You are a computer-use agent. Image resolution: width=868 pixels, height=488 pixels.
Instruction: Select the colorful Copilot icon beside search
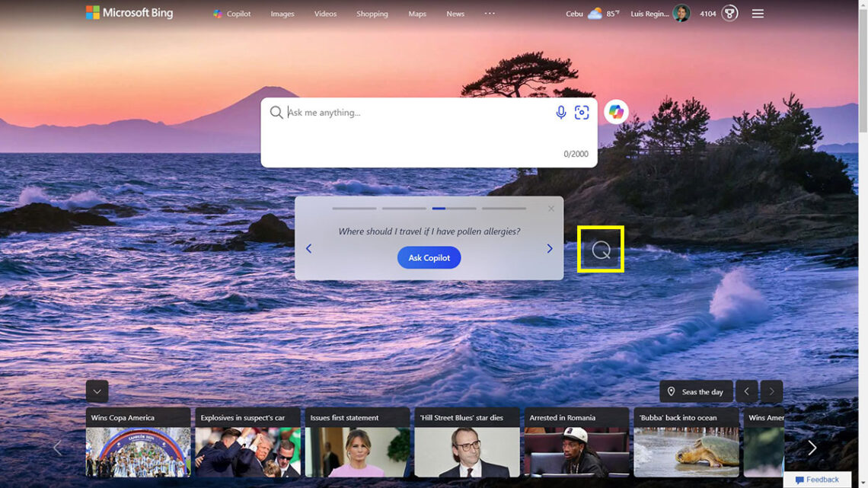coord(615,111)
